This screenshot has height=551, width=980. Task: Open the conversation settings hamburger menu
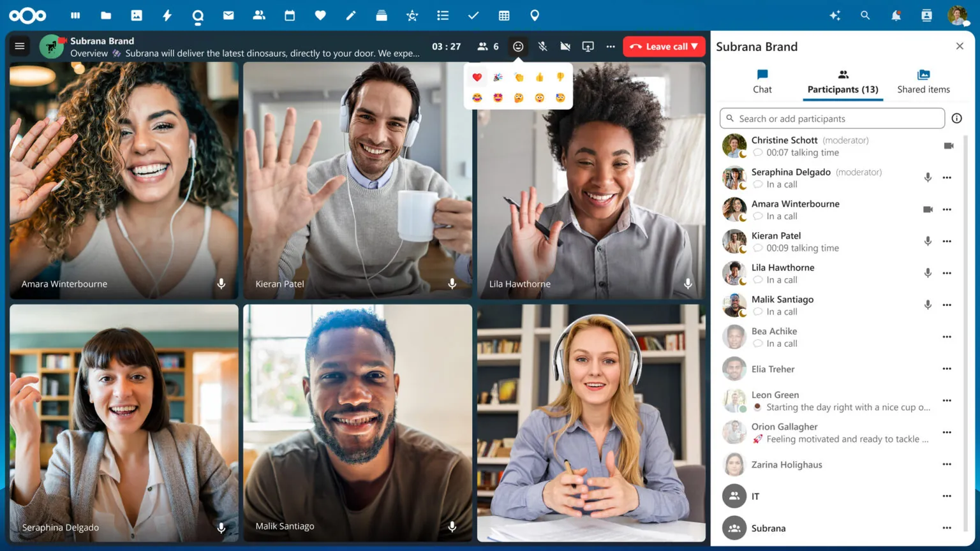20,46
